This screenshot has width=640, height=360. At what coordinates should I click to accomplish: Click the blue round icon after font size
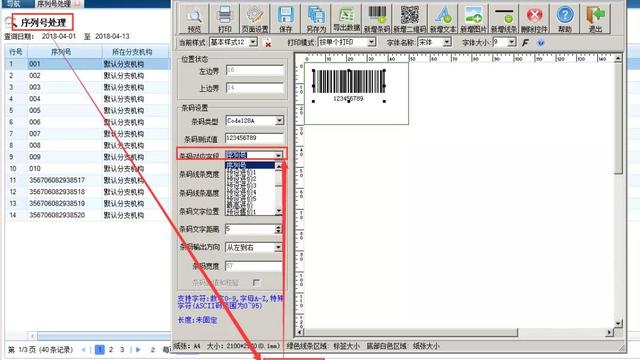[540, 42]
